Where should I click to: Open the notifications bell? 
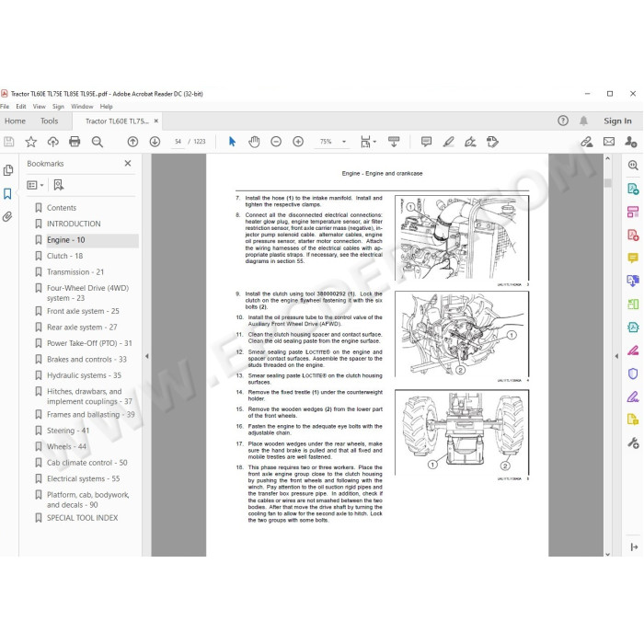point(583,121)
